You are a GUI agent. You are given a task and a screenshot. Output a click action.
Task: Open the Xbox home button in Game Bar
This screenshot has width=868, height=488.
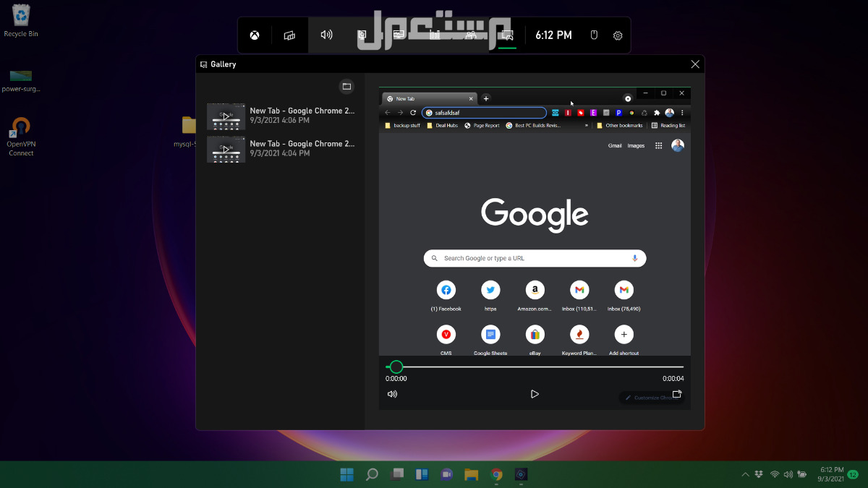click(255, 35)
